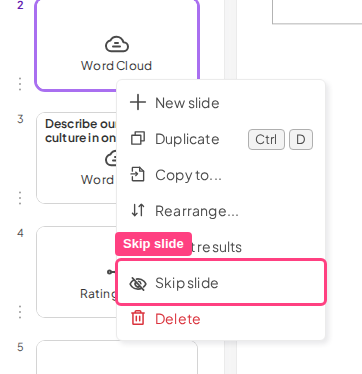Select Duplicate in the context menu

click(x=221, y=139)
